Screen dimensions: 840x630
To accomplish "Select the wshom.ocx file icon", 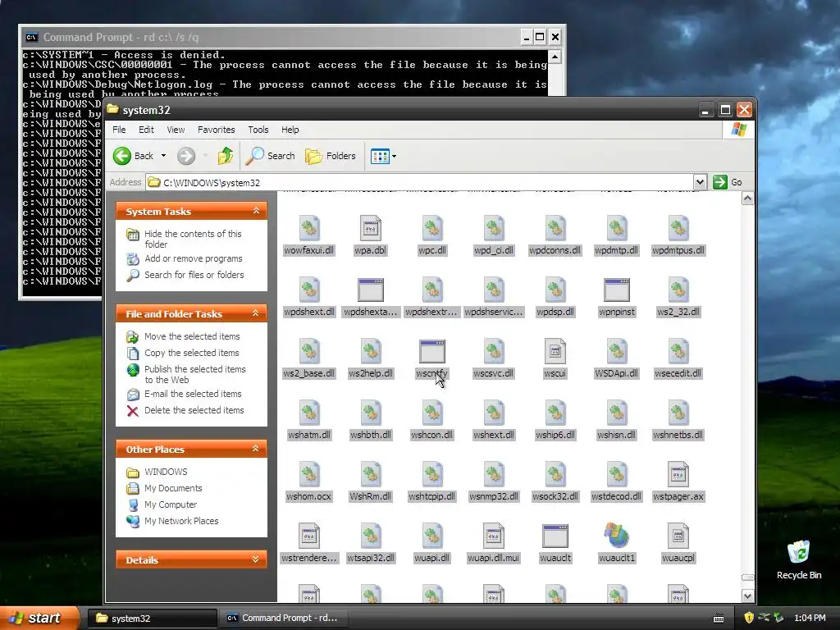I will tap(309, 475).
